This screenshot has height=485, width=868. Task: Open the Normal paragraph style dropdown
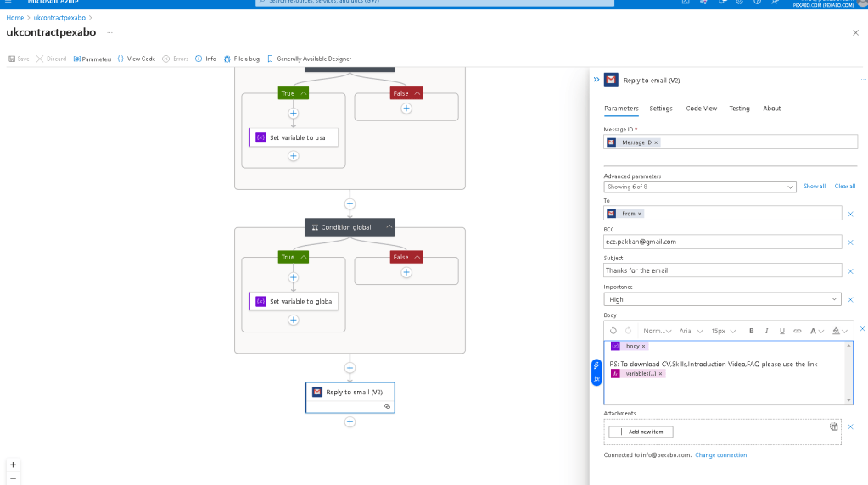click(657, 331)
